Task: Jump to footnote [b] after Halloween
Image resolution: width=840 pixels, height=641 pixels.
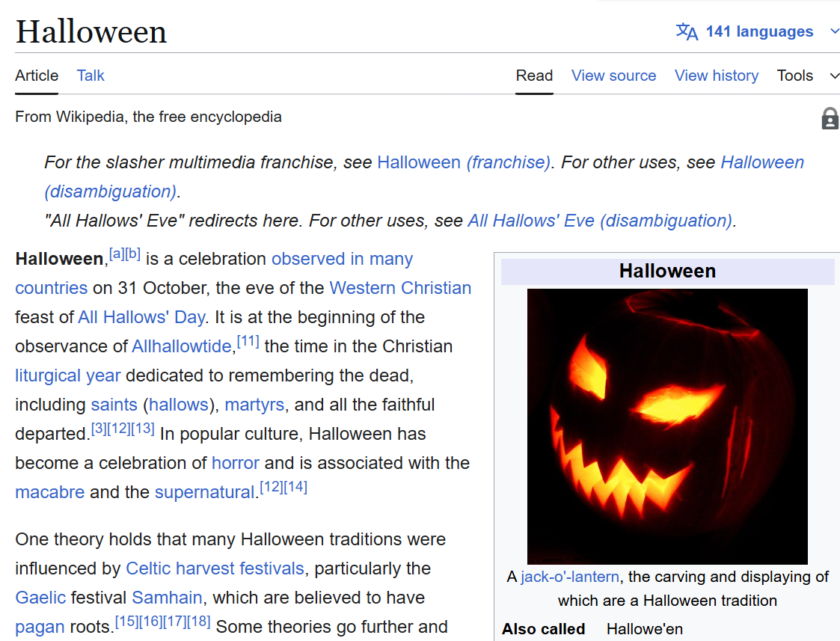Action: (x=133, y=254)
